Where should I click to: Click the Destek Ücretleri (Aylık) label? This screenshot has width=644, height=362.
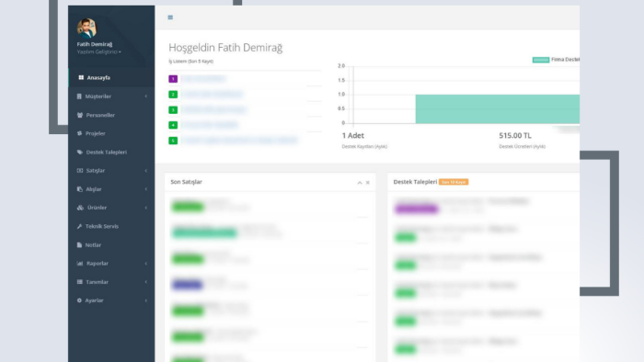[522, 146]
